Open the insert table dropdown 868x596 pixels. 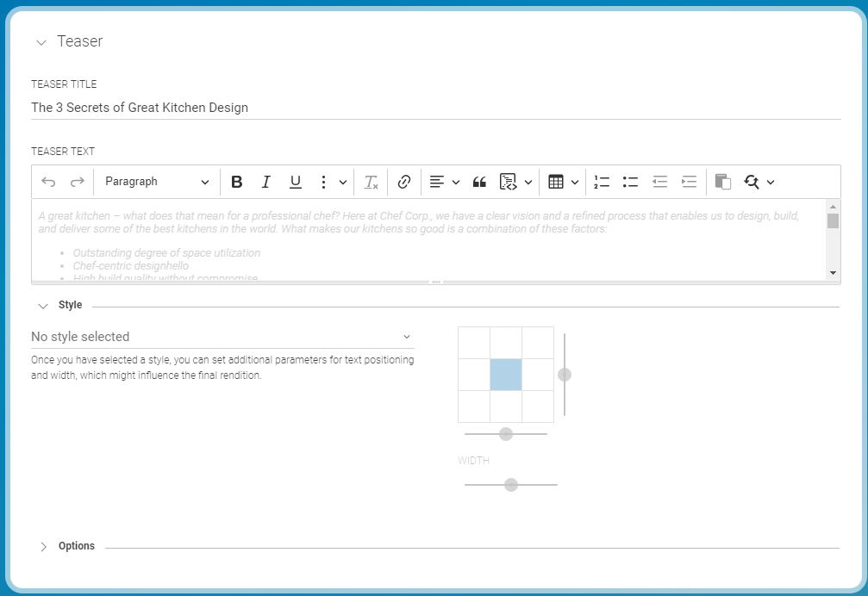(563, 182)
